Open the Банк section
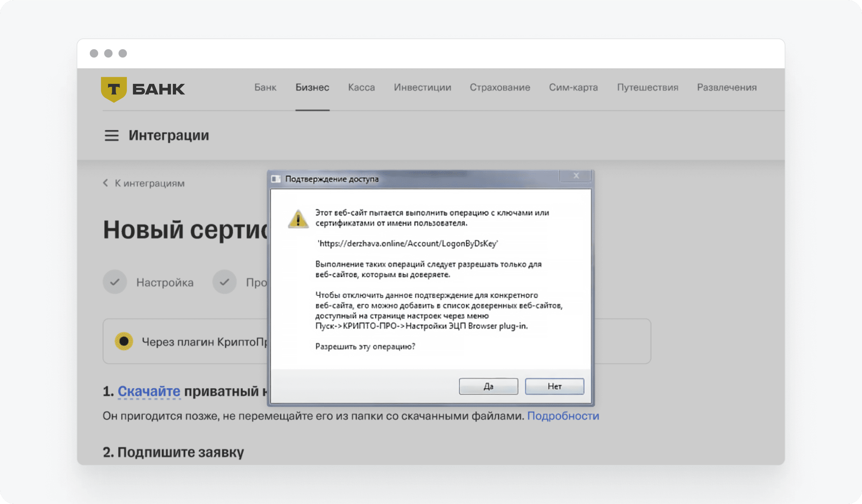 point(265,88)
